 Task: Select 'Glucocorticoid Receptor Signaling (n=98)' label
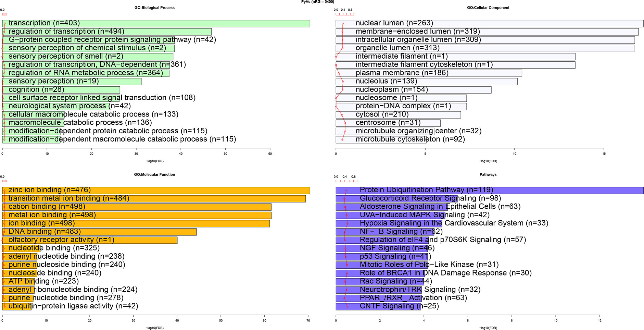point(430,198)
